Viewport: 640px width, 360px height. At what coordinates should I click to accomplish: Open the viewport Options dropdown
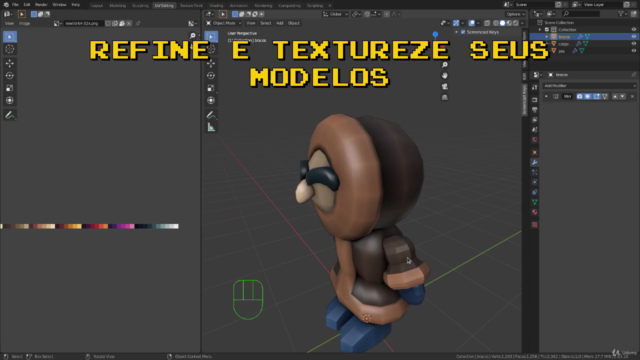[516, 14]
